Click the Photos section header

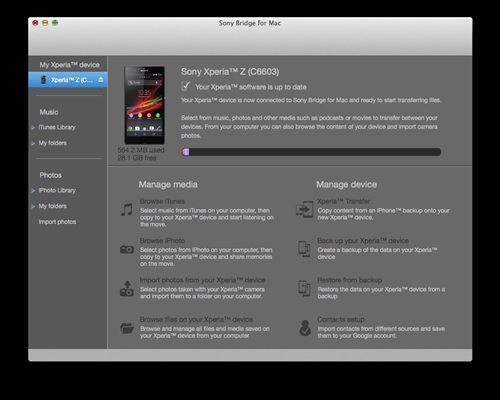pos(51,175)
